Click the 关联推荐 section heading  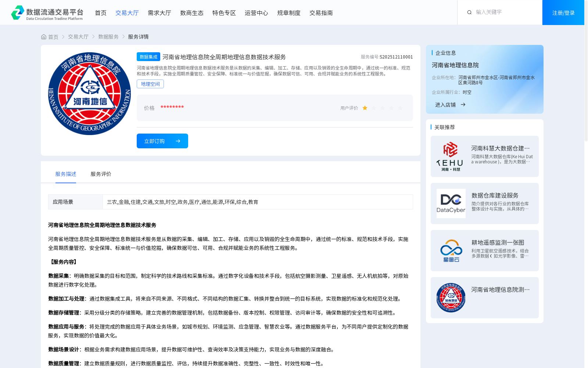pos(445,127)
